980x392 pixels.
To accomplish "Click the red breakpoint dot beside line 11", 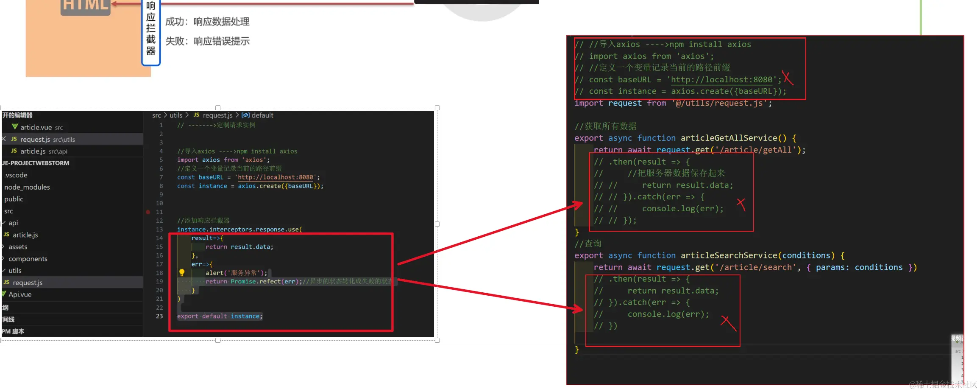I will point(148,212).
